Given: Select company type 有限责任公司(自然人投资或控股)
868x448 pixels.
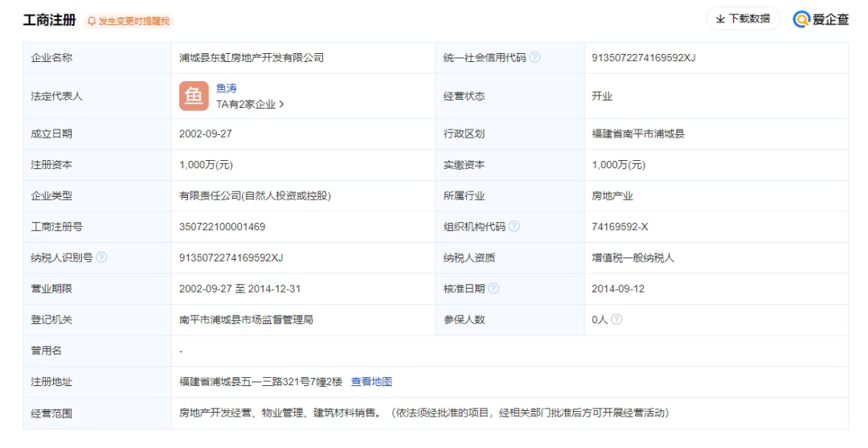Looking at the screenshot, I should 255,195.
